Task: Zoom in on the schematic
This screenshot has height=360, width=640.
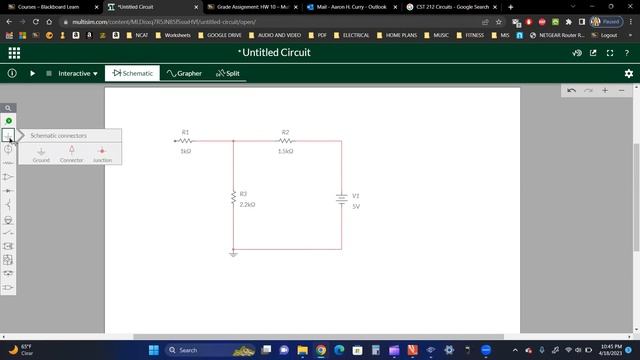Action: [x=605, y=90]
